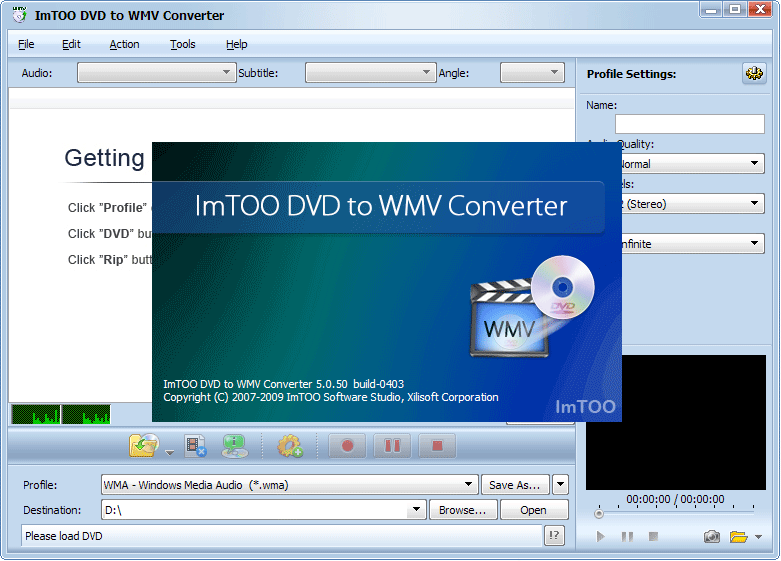Viewport: 781px width, 561px height.
Task: Click the 'Please load DVD' status text
Action: pos(64,536)
